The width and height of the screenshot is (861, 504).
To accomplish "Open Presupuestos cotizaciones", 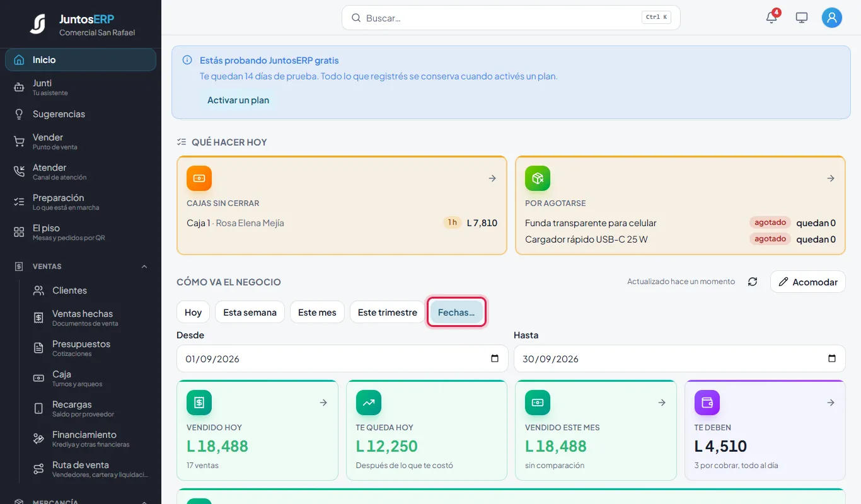I will [x=90, y=348].
